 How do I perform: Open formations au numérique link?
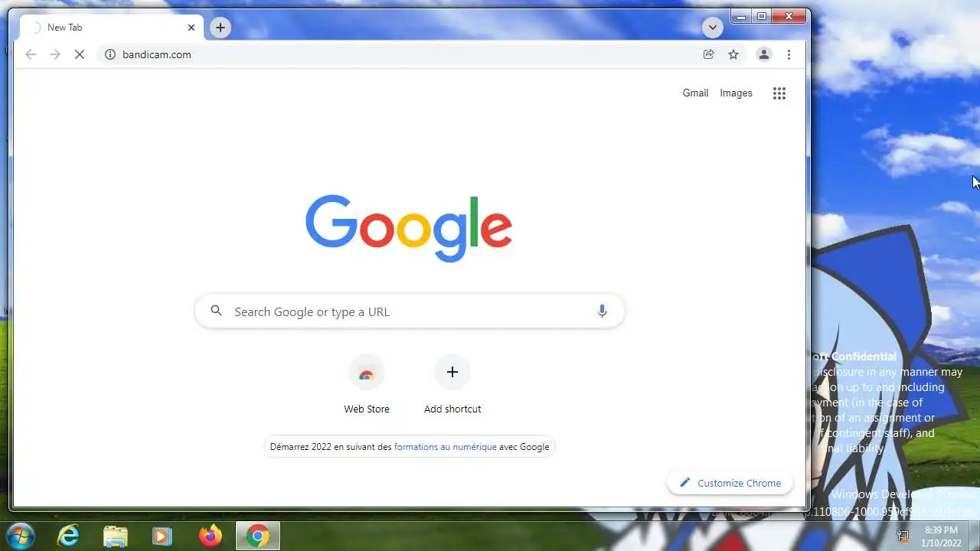click(445, 447)
